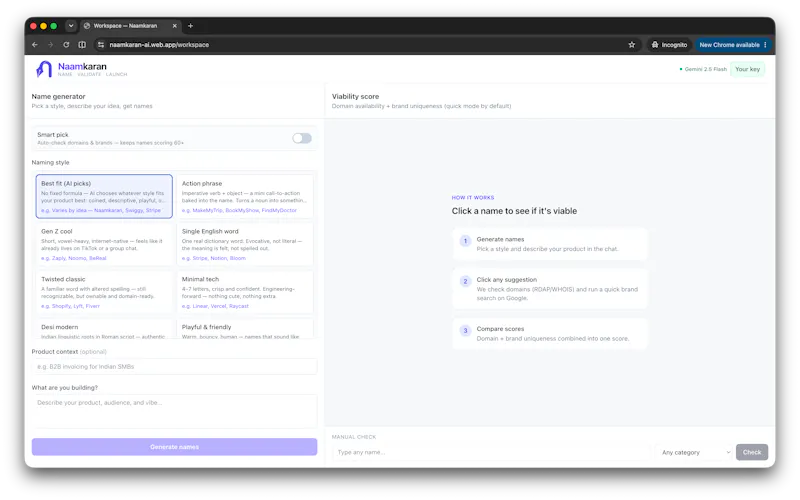Bookmark this page with star icon

tap(632, 45)
